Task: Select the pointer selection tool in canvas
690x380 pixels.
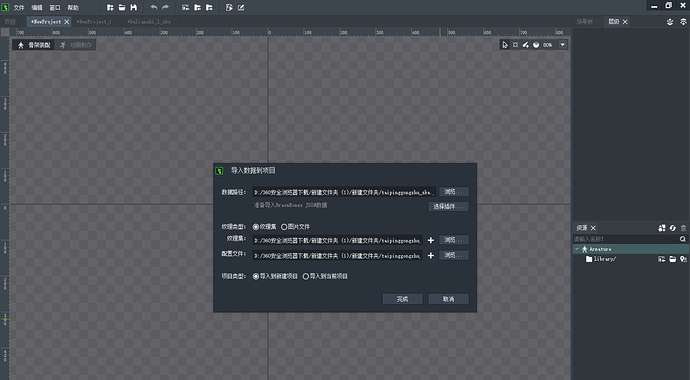Action: pos(505,45)
